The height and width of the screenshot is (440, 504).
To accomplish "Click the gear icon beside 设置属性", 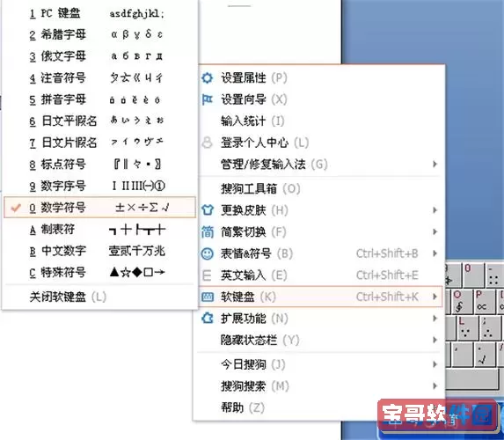I will [207, 77].
